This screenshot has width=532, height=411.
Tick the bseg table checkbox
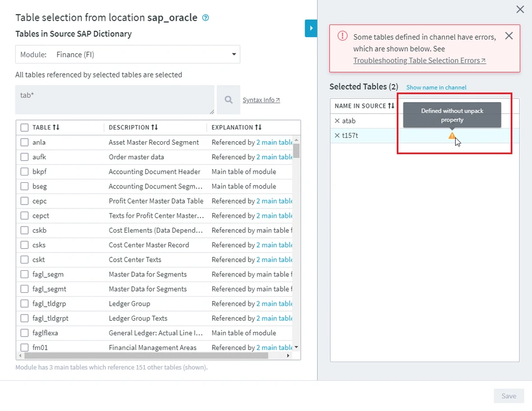point(25,186)
